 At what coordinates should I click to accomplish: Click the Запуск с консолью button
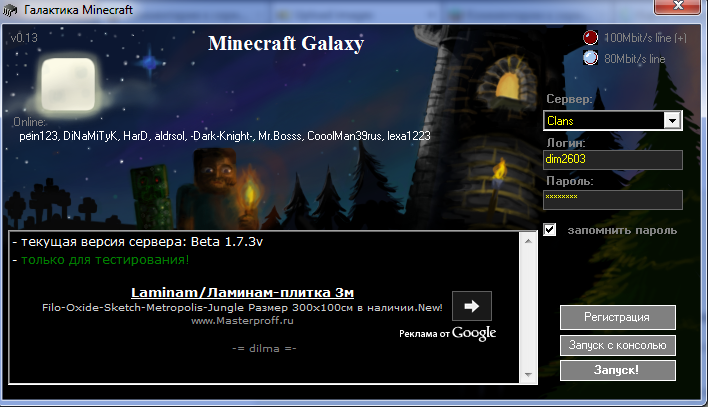(x=617, y=345)
